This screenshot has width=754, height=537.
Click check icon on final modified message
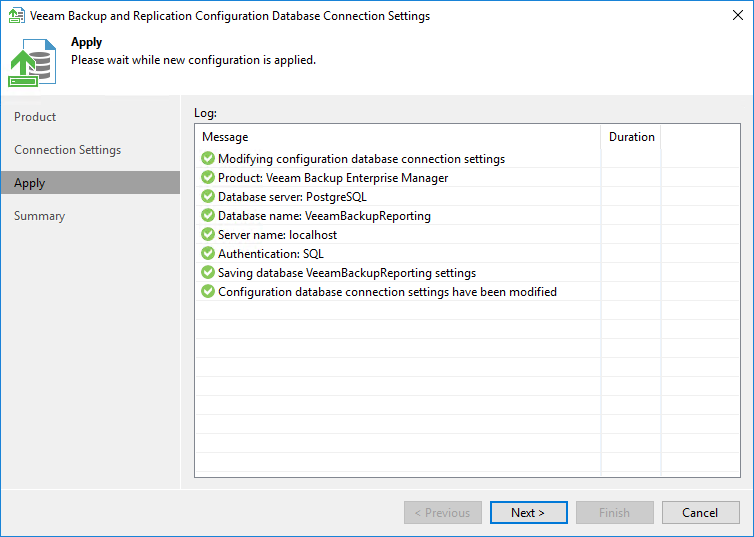(x=208, y=292)
